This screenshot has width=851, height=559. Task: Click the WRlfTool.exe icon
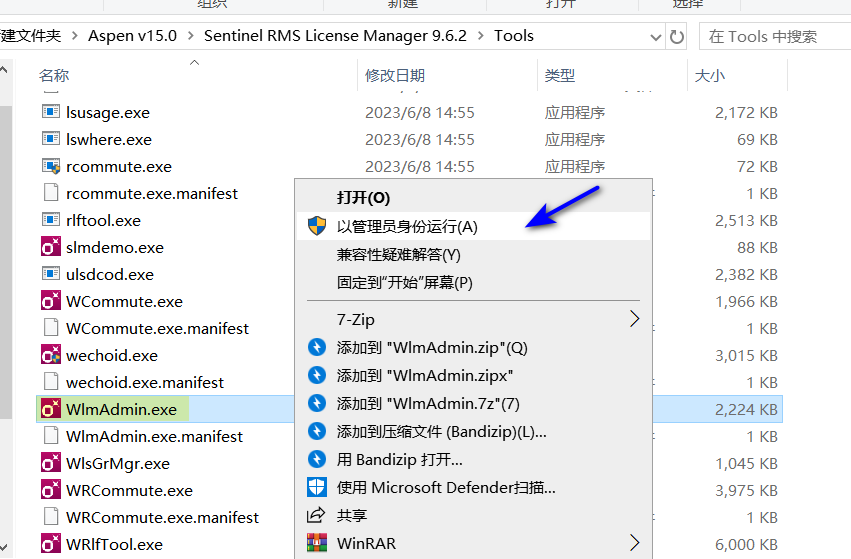click(x=51, y=544)
